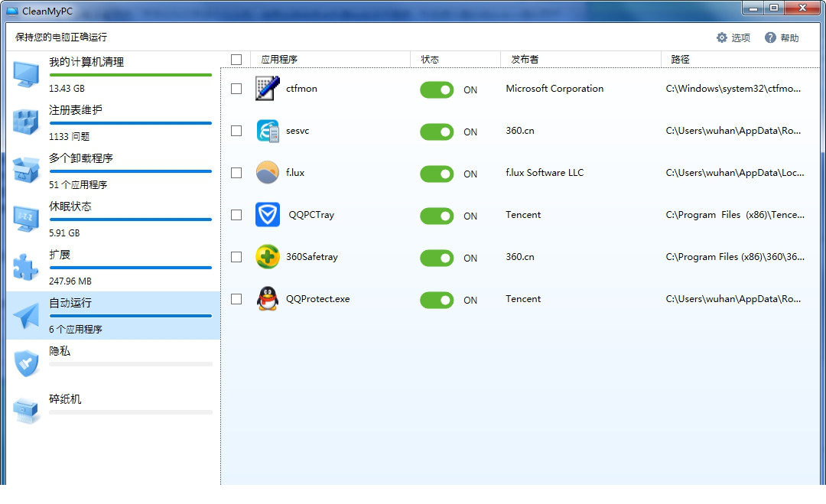Open 我的计算机清理 section

113,75
